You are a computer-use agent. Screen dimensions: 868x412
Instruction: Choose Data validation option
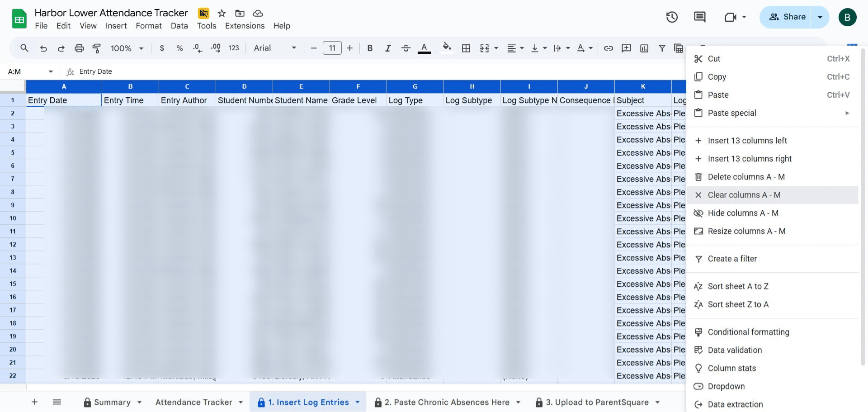[x=772, y=350]
